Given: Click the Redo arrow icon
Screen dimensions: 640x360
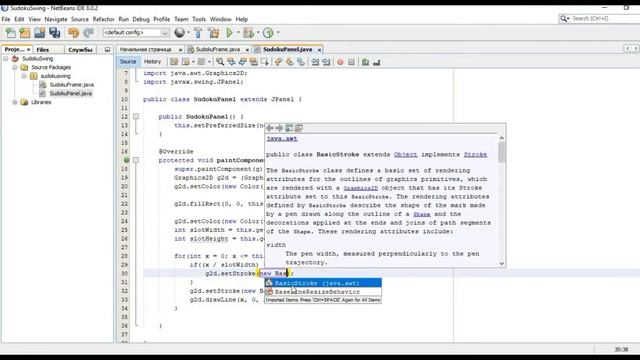Looking at the screenshot, I should 88,33.
